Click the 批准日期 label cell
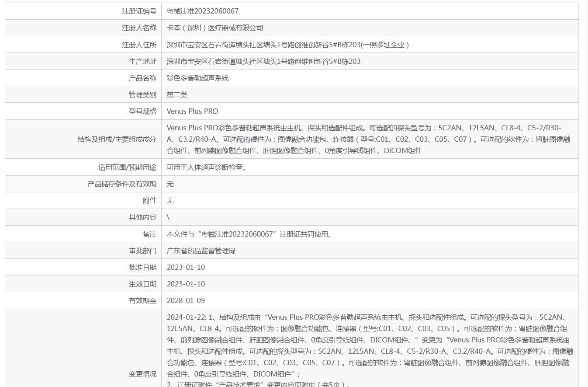Screen dimensions: 588x387 coord(83,267)
